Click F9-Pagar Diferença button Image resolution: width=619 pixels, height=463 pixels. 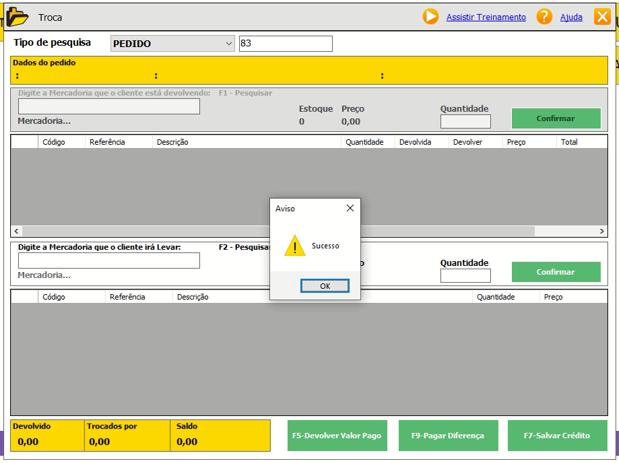point(448,436)
